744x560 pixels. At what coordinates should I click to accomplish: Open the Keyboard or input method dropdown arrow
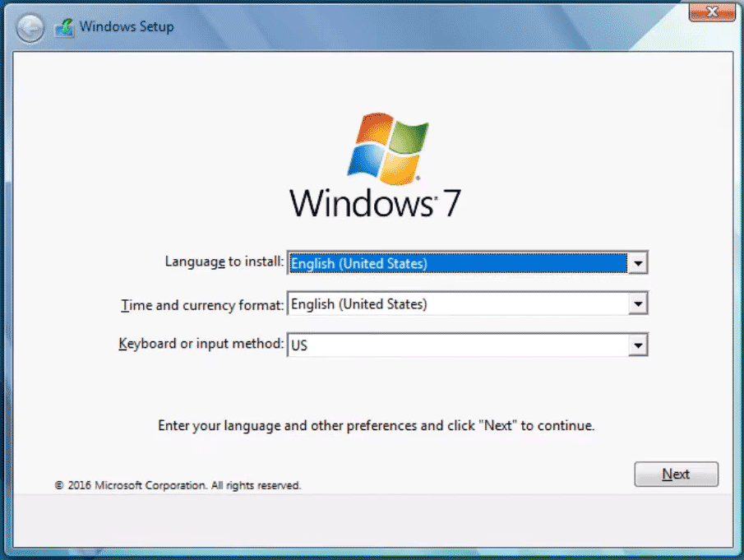[x=638, y=345]
